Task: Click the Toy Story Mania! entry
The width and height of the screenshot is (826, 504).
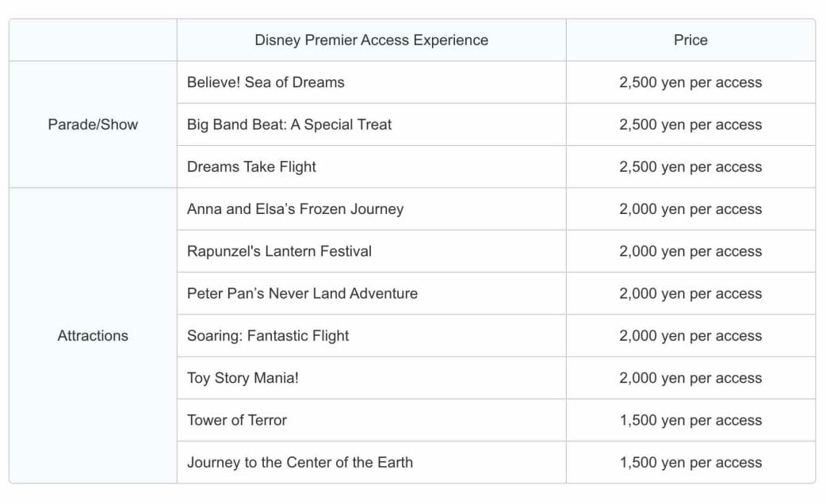Action: point(243,378)
